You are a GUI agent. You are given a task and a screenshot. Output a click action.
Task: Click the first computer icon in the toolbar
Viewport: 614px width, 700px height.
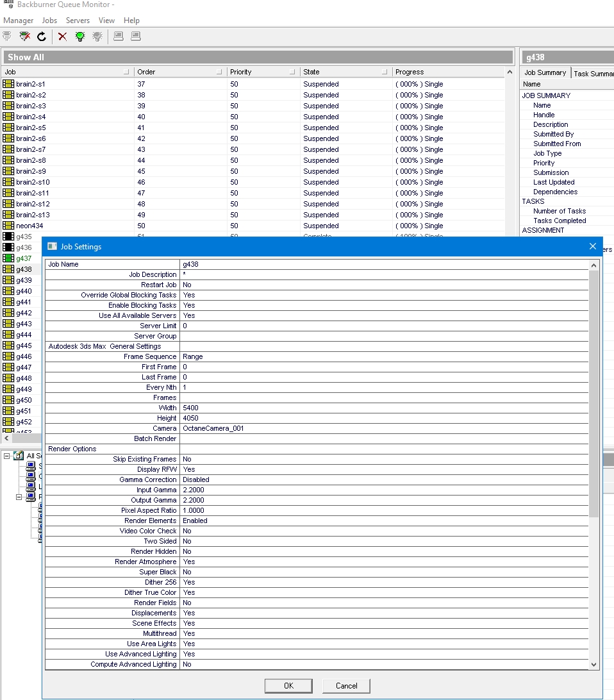118,37
